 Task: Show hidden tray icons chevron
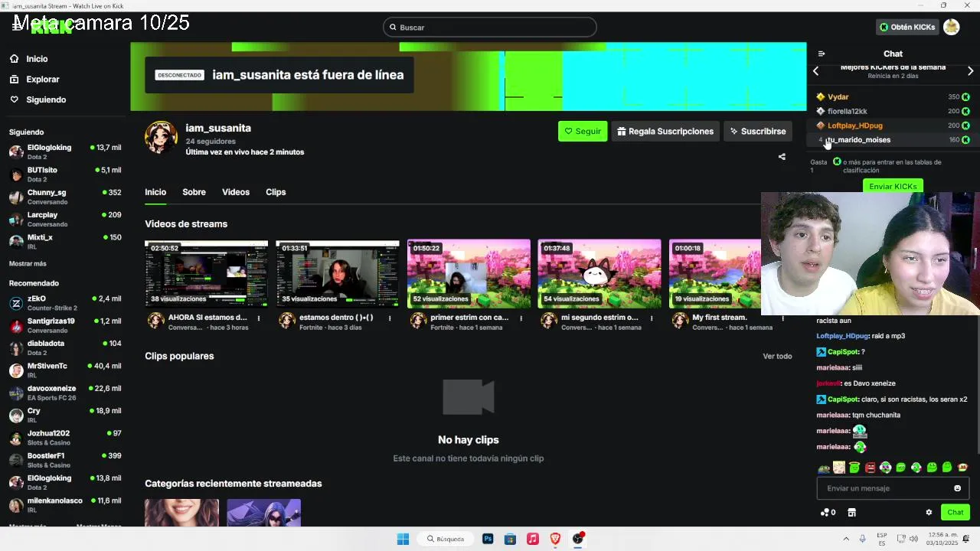(846, 539)
